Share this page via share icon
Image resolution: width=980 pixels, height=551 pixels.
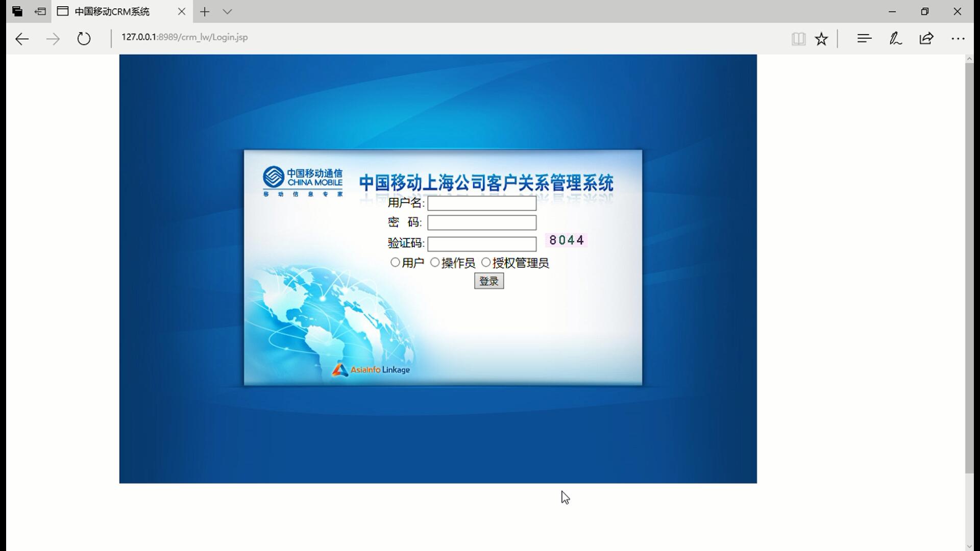(x=926, y=38)
